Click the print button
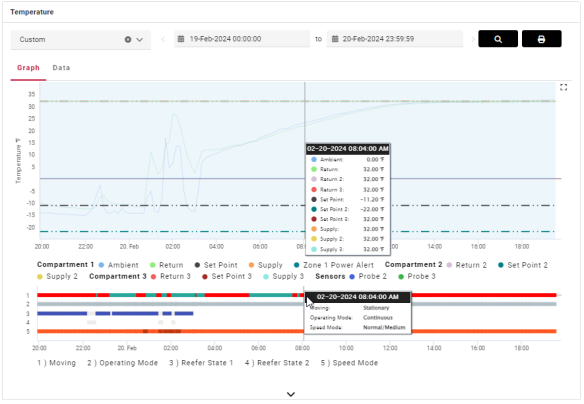This screenshot has width=584, height=404. click(x=542, y=39)
